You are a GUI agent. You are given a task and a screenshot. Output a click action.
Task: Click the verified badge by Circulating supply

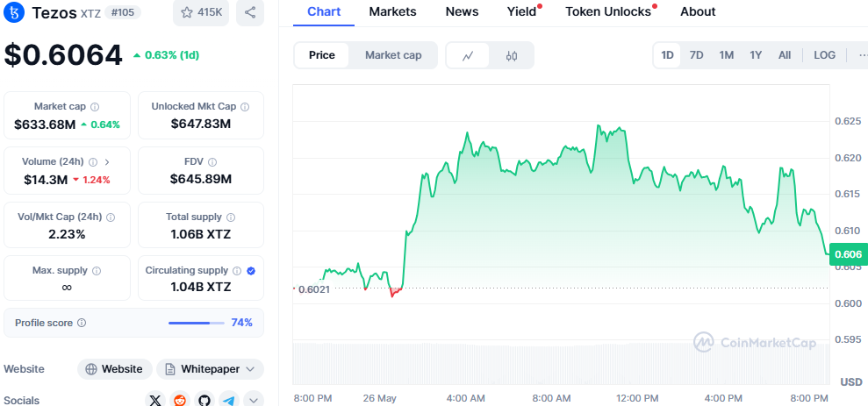point(251,271)
